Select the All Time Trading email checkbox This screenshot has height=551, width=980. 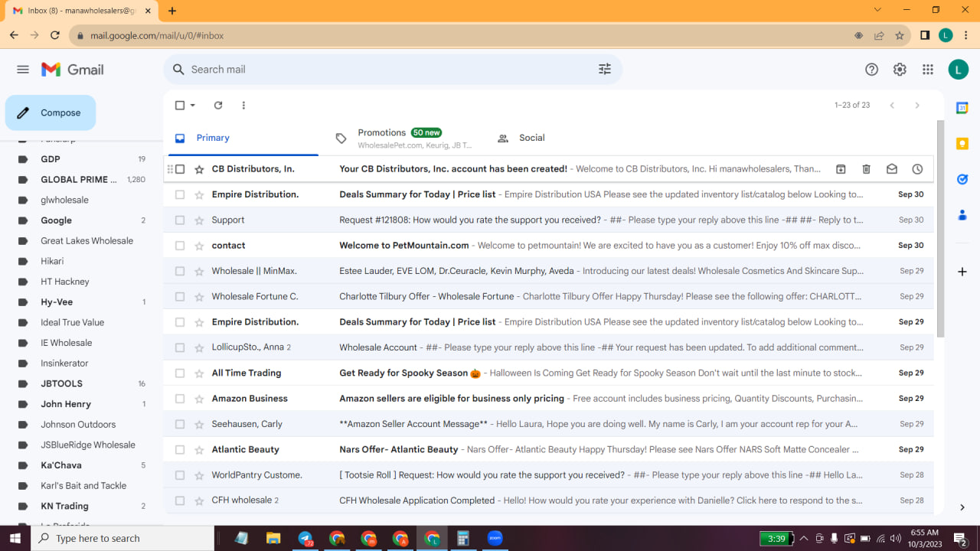tap(180, 373)
